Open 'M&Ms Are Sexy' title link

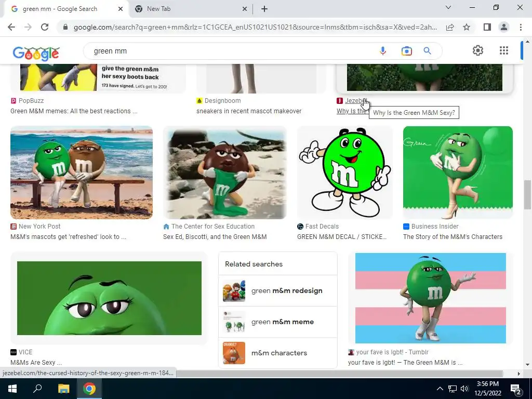[x=36, y=362]
